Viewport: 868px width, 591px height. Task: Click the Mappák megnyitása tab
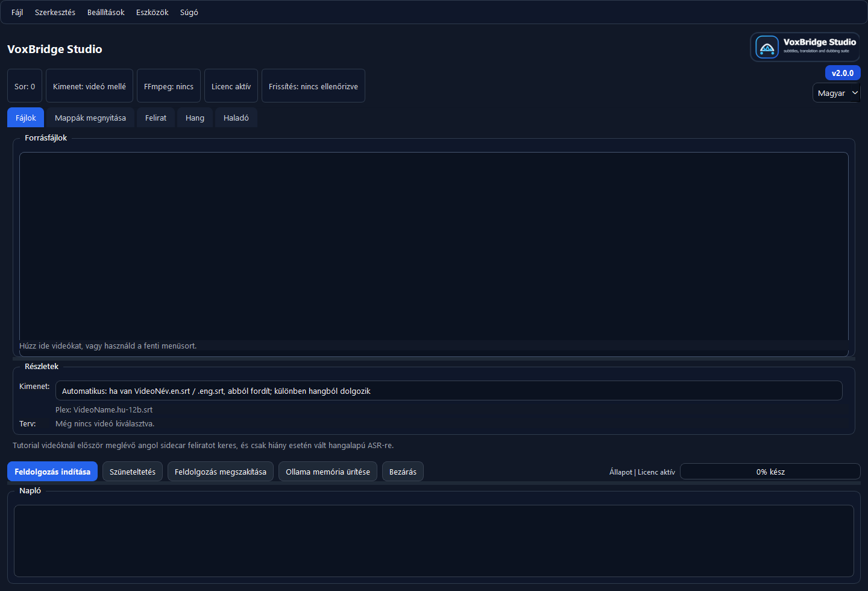click(x=90, y=118)
